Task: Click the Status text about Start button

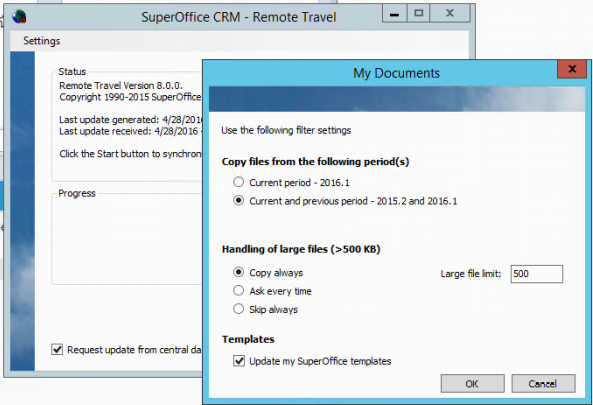Action: (130, 154)
